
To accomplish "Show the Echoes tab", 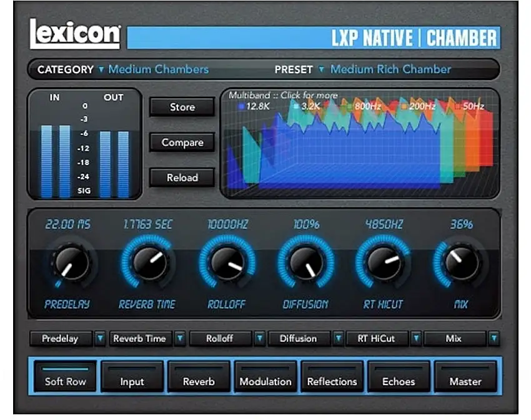I will [x=399, y=376].
